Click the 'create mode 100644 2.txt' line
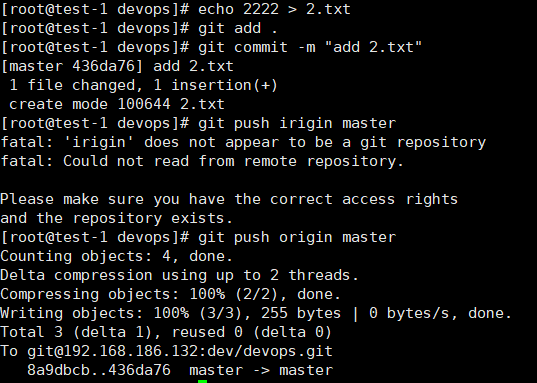Image resolution: width=537 pixels, height=383 pixels. click(x=117, y=104)
